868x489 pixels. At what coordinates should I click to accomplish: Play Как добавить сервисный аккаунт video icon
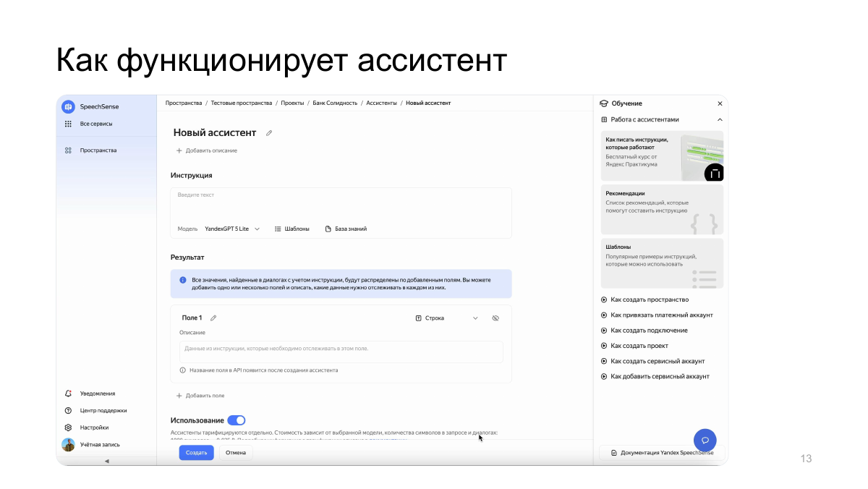(x=604, y=376)
